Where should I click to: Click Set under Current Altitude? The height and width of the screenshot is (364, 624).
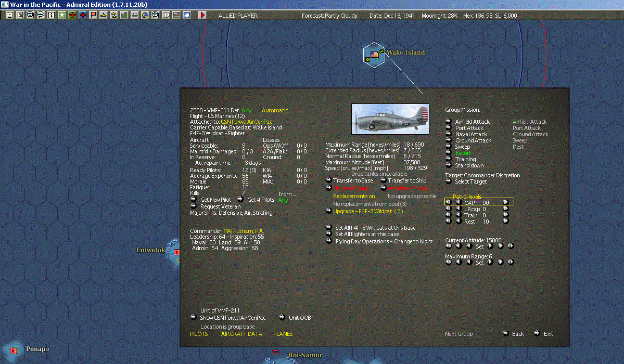[479, 246]
